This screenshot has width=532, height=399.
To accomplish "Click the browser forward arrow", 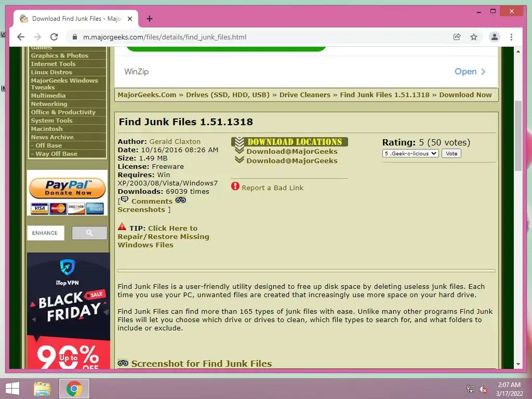I will 37,37.
